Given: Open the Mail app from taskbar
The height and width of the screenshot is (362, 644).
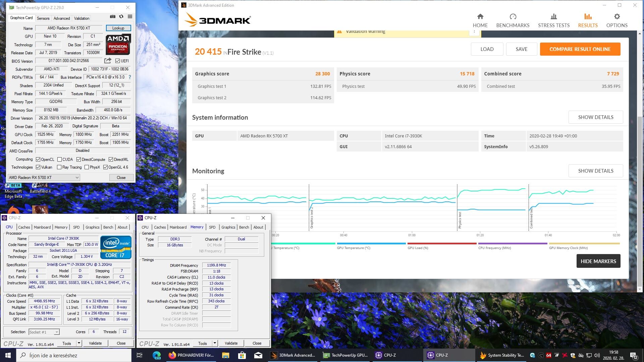Looking at the screenshot, I should 258,355.
